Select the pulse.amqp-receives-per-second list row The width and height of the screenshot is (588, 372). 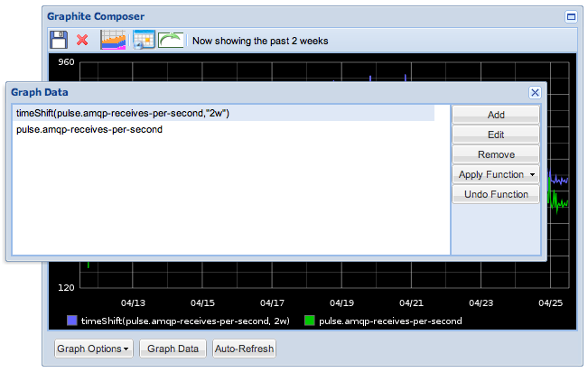tap(224, 129)
